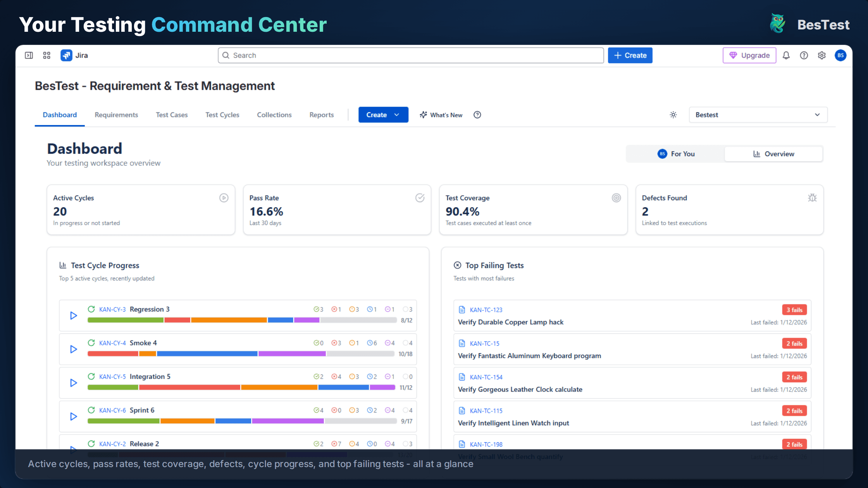The height and width of the screenshot is (488, 868).
Task: Click the target icon on Test Coverage card
Action: point(617,198)
